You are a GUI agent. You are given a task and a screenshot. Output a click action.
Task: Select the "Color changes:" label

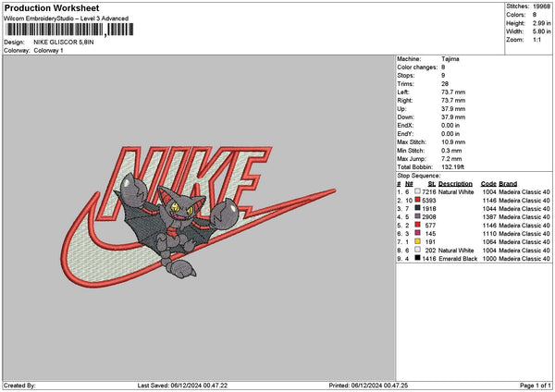click(x=417, y=67)
